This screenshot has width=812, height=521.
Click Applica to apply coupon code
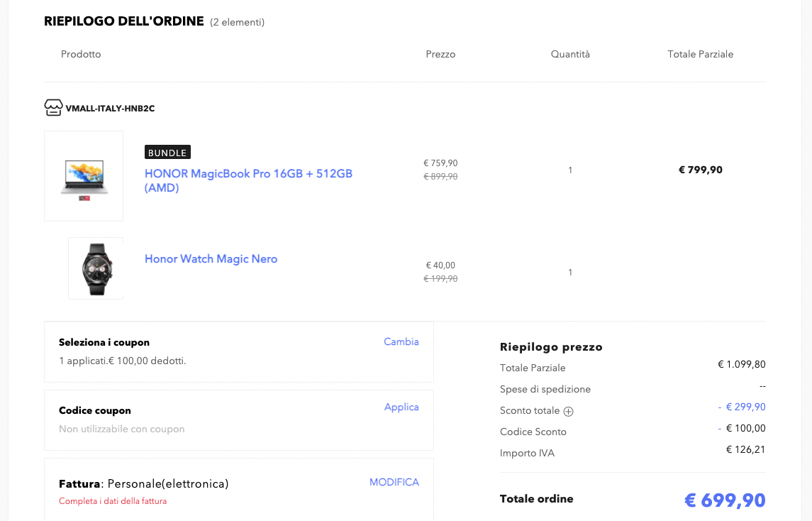point(401,407)
